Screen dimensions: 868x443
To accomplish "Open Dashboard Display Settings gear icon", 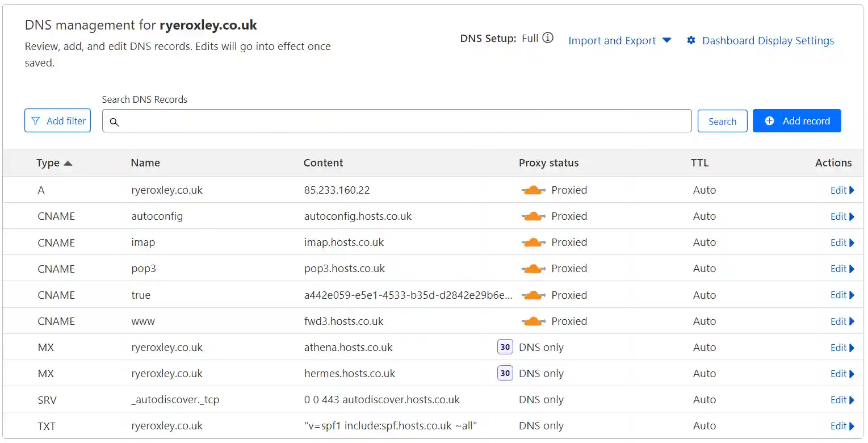I will point(691,40).
